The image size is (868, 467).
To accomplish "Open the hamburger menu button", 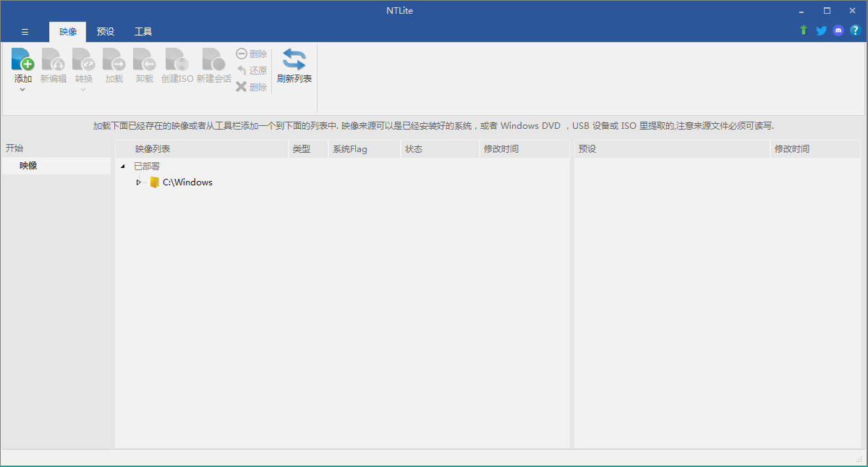I will (x=25, y=32).
